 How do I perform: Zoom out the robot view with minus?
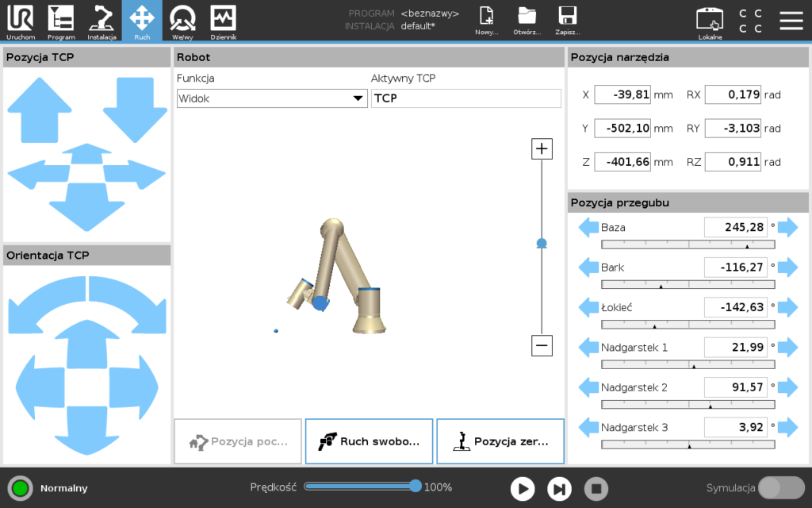point(542,346)
